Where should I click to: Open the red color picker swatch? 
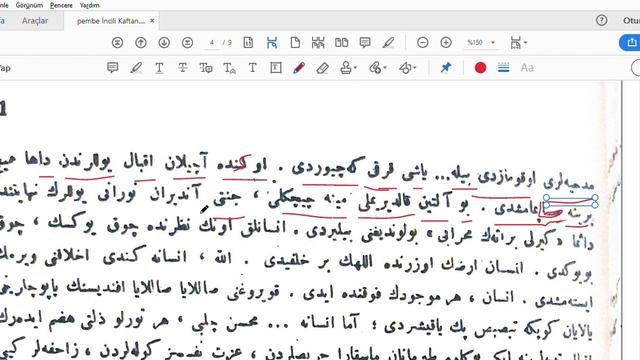pos(480,68)
